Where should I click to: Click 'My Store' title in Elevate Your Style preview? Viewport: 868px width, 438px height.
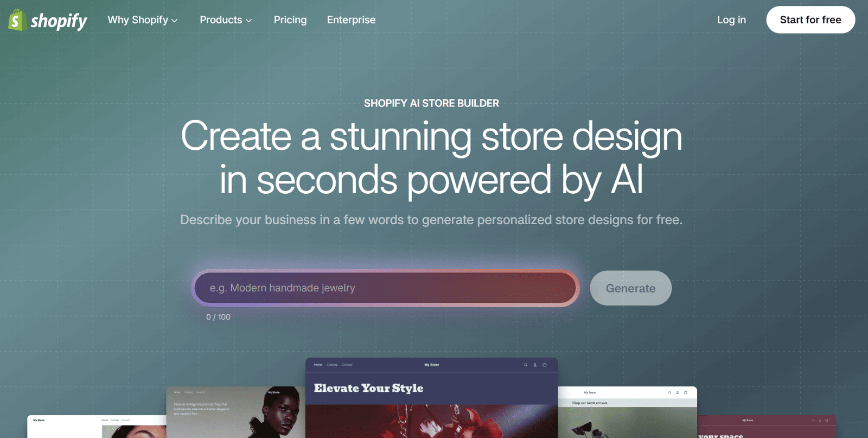pyautogui.click(x=432, y=365)
